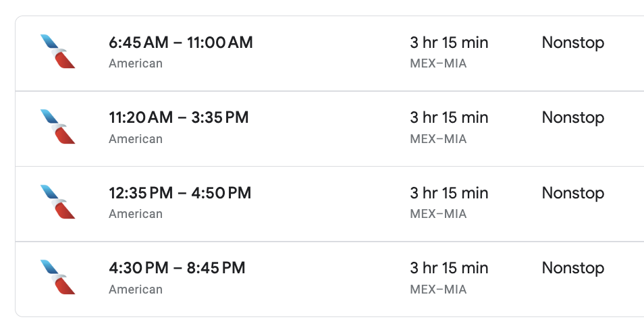
Task: Pick the 4:30 PM – 8:45 PM flight
Action: pyautogui.click(x=330, y=279)
